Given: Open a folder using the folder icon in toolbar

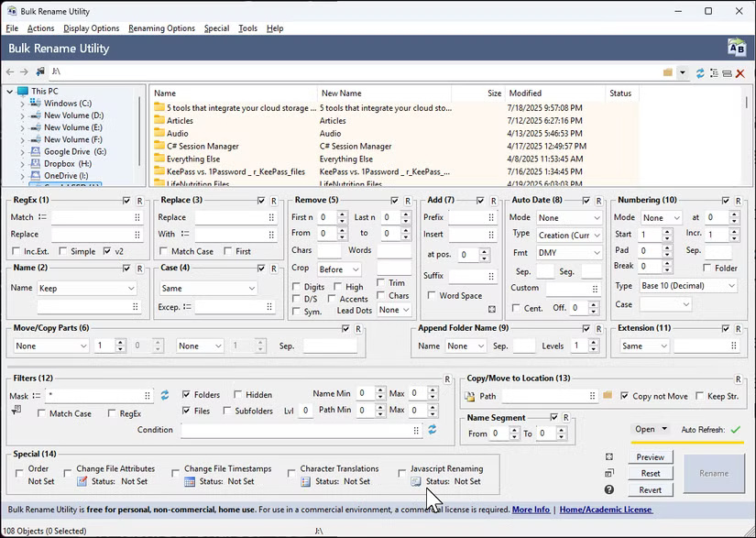Looking at the screenshot, I should pos(668,71).
